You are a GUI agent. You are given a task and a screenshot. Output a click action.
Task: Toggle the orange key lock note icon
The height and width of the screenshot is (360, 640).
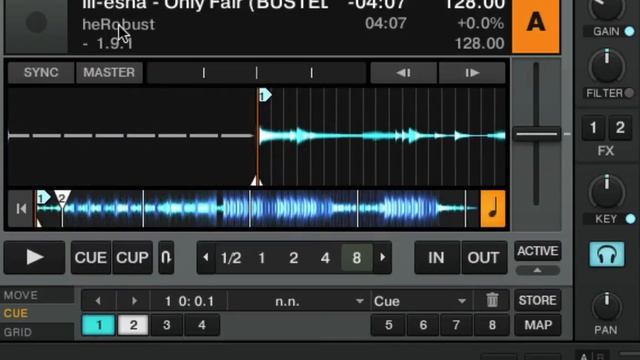click(493, 209)
